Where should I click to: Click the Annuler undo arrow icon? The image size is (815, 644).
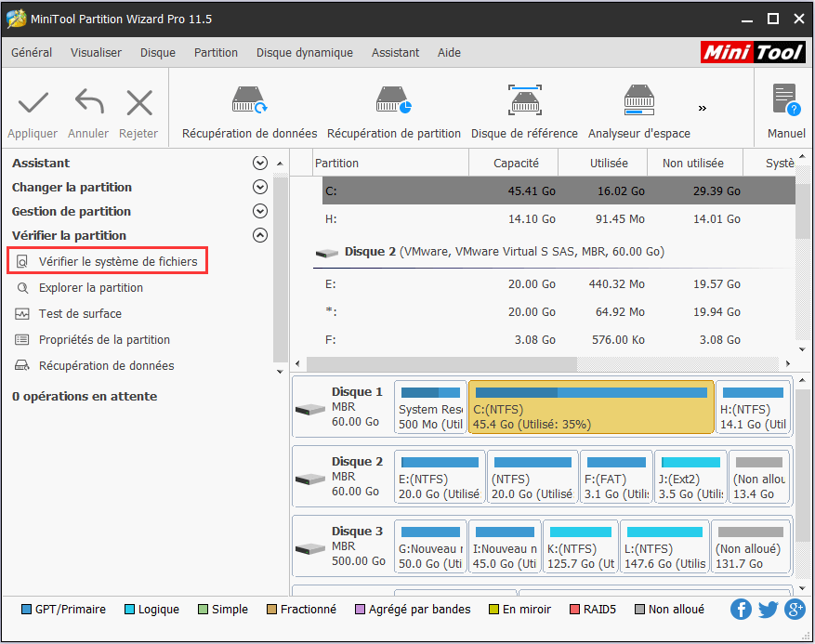click(89, 101)
